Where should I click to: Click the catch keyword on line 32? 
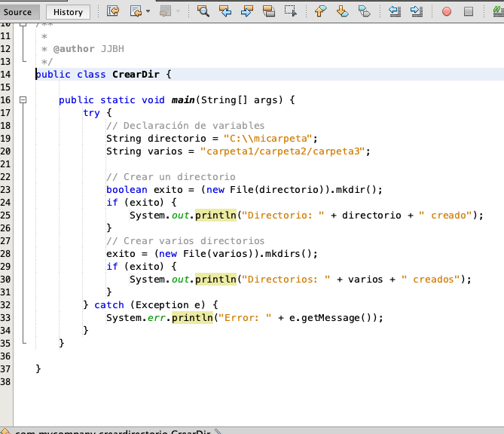pyautogui.click(x=109, y=305)
